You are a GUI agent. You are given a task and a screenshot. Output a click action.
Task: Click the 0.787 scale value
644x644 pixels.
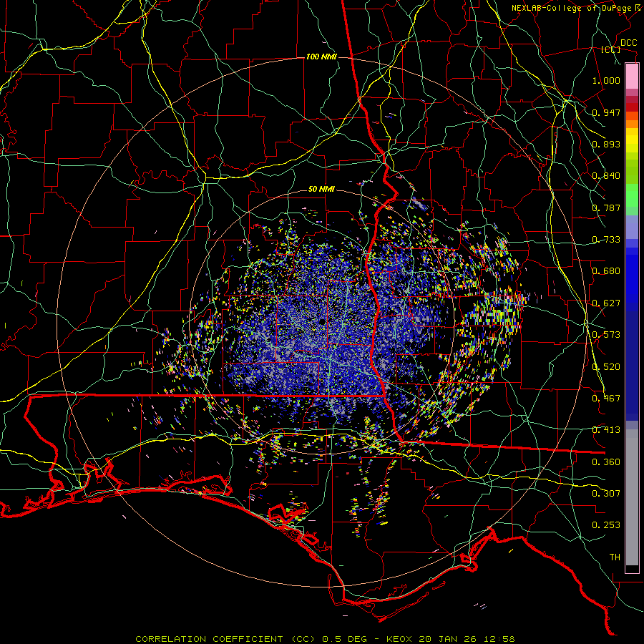(x=606, y=208)
